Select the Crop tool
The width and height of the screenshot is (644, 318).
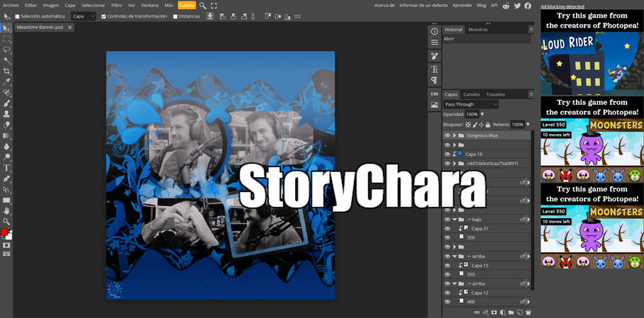tap(7, 72)
